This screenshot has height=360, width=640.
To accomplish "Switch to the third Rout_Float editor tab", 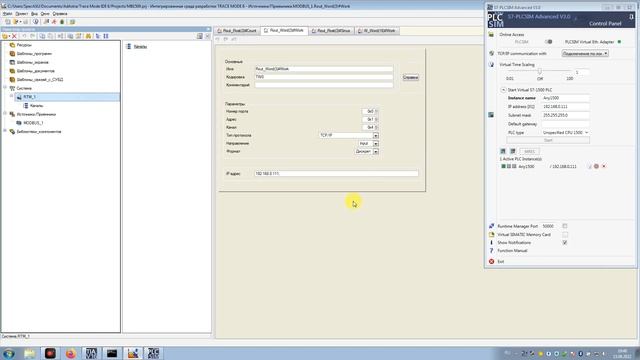I will click(331, 31).
